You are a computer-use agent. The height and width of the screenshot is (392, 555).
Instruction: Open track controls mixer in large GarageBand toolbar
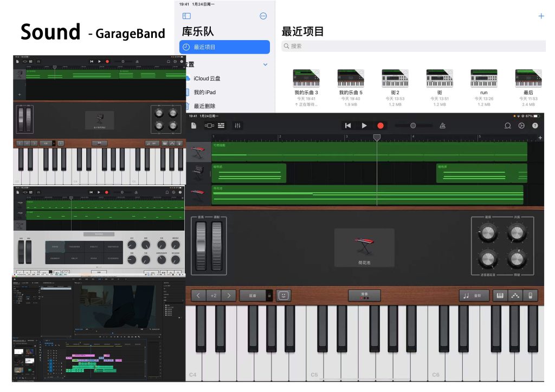point(237,126)
